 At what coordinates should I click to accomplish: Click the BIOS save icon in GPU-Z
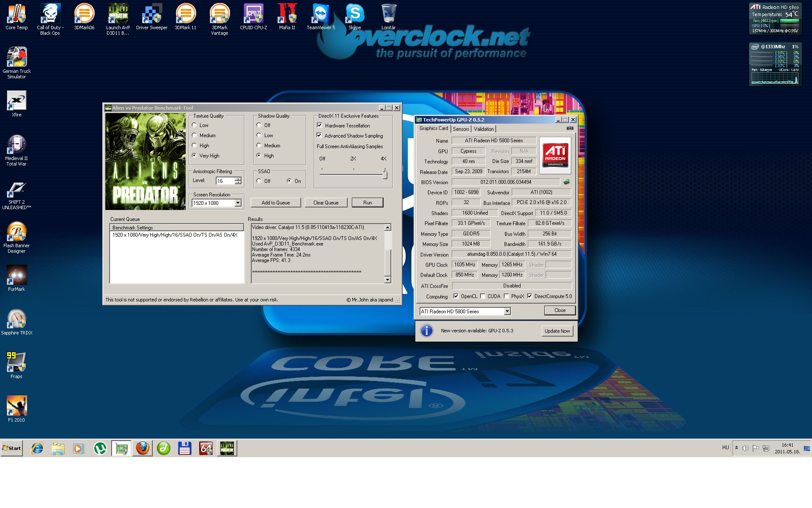tap(566, 182)
